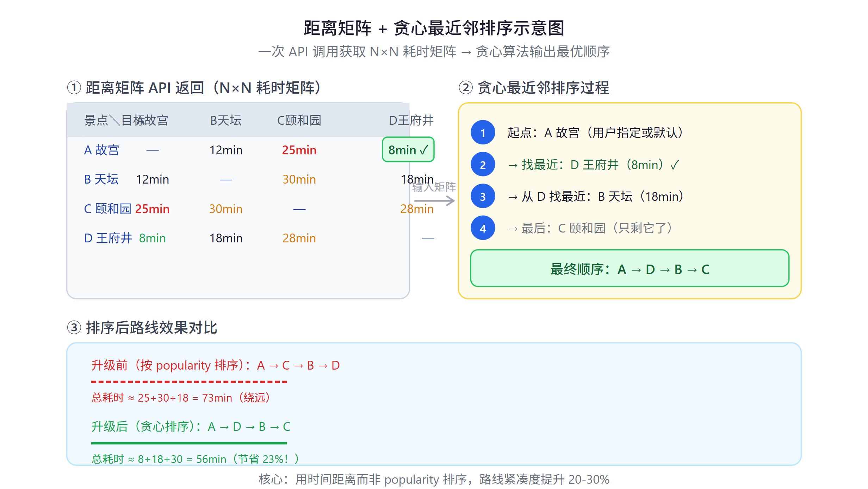This screenshot has width=868, height=489.
Task: Click 12min in the B 天坛 row
Action: click(x=153, y=179)
